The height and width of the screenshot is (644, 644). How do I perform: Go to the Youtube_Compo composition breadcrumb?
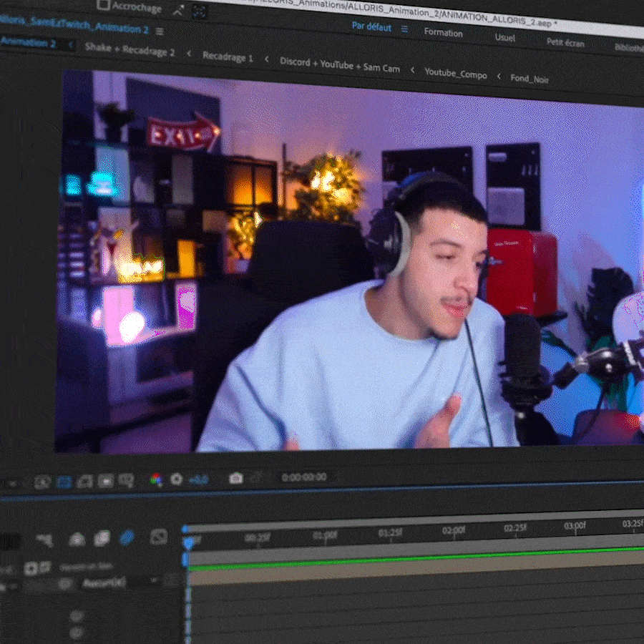tap(455, 73)
